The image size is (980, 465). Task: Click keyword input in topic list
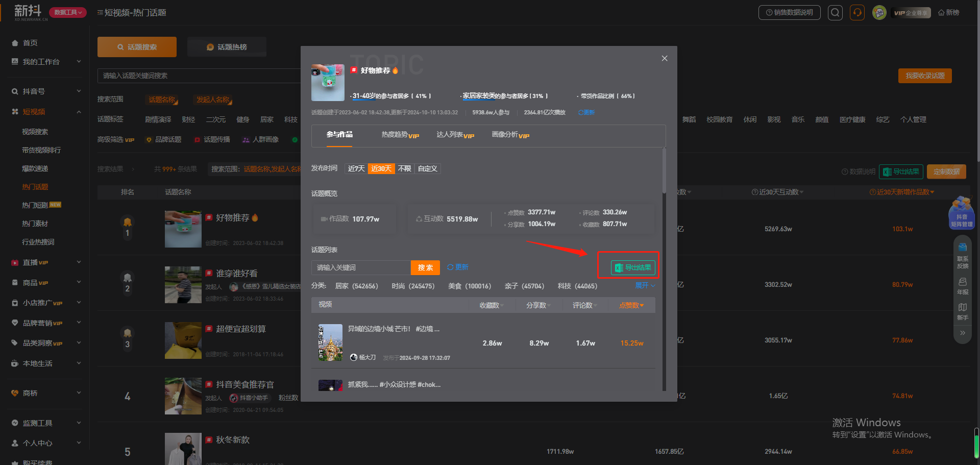pyautogui.click(x=361, y=267)
